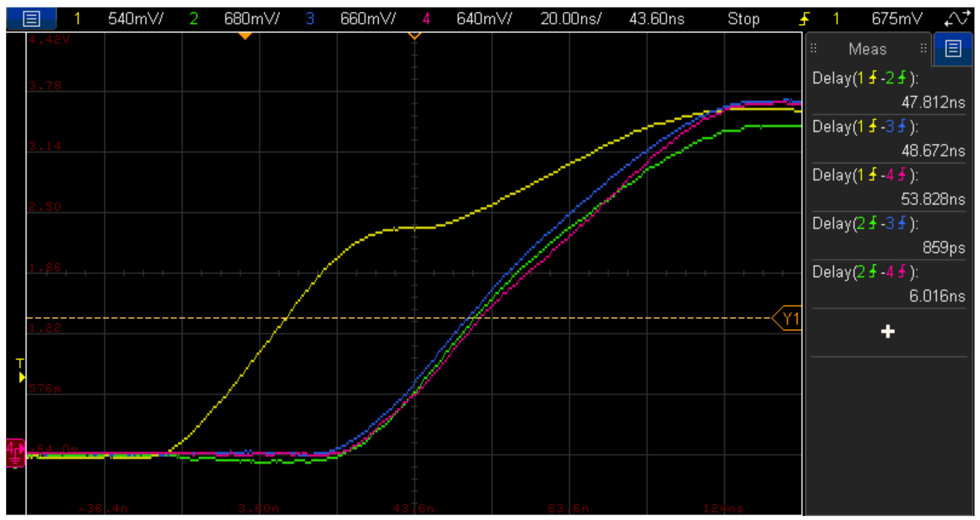Click channel 4 ground reference marker
The image size is (980, 520).
coord(15,453)
